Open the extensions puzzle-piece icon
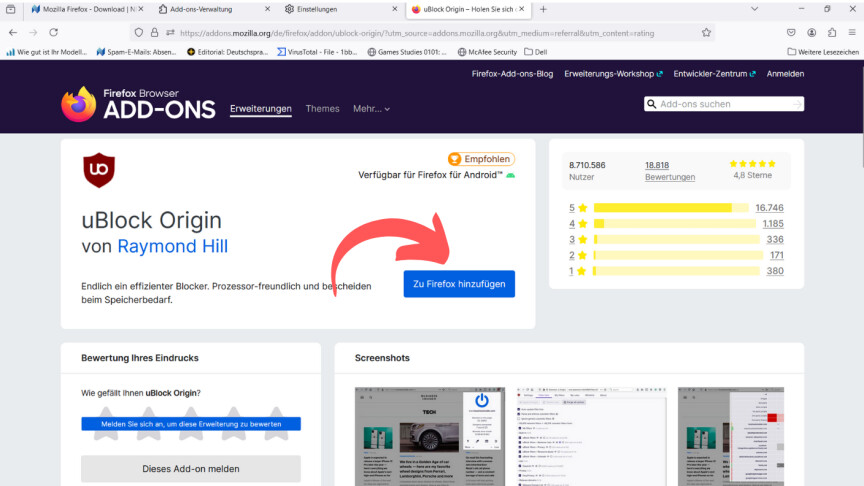The height and width of the screenshot is (486, 864). pyautogui.click(x=832, y=33)
